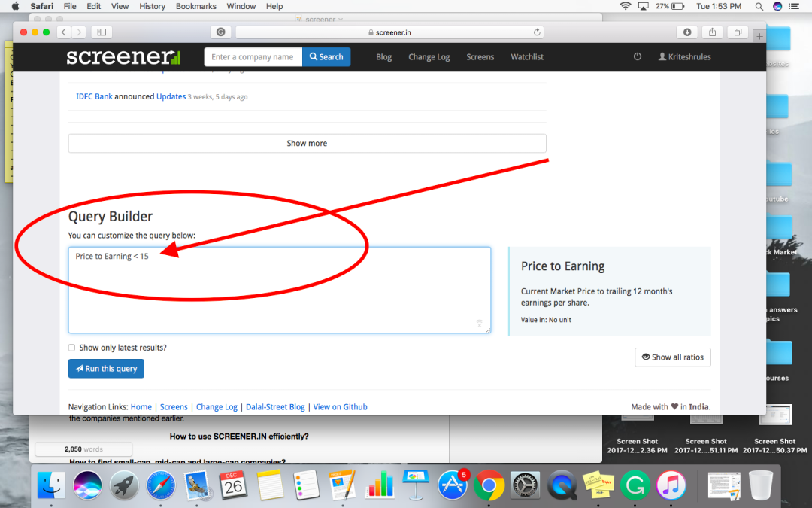Image resolution: width=812 pixels, height=508 pixels.
Task: Open Safari downloads button
Action: (x=687, y=32)
